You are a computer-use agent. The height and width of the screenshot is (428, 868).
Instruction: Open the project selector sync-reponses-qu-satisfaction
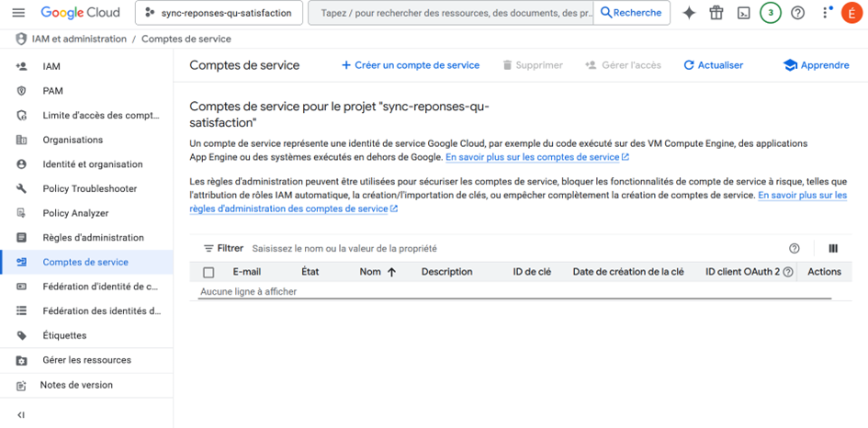219,13
